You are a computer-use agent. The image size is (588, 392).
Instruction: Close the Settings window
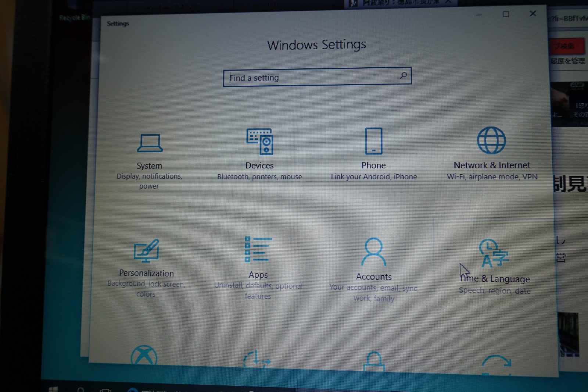pyautogui.click(x=533, y=14)
